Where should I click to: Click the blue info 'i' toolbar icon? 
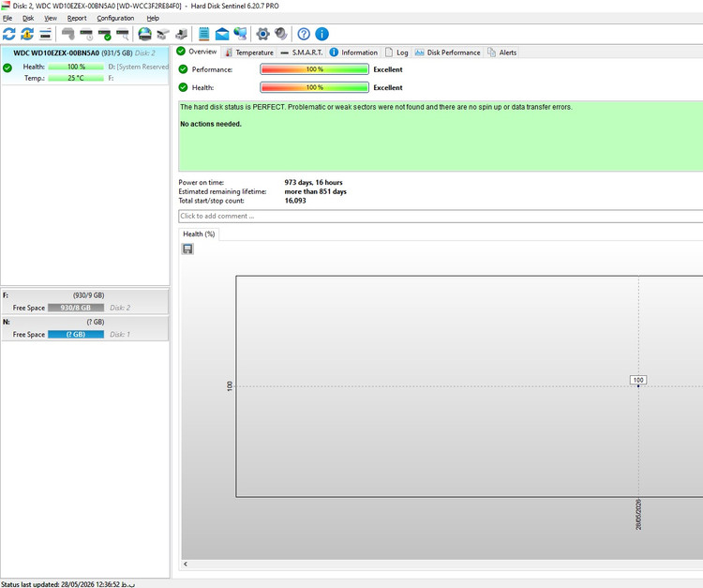coord(322,34)
